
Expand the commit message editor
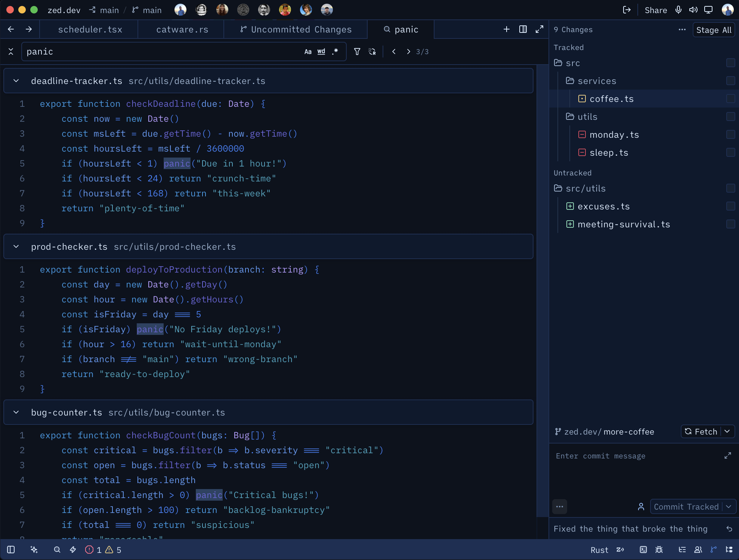pyautogui.click(x=728, y=456)
